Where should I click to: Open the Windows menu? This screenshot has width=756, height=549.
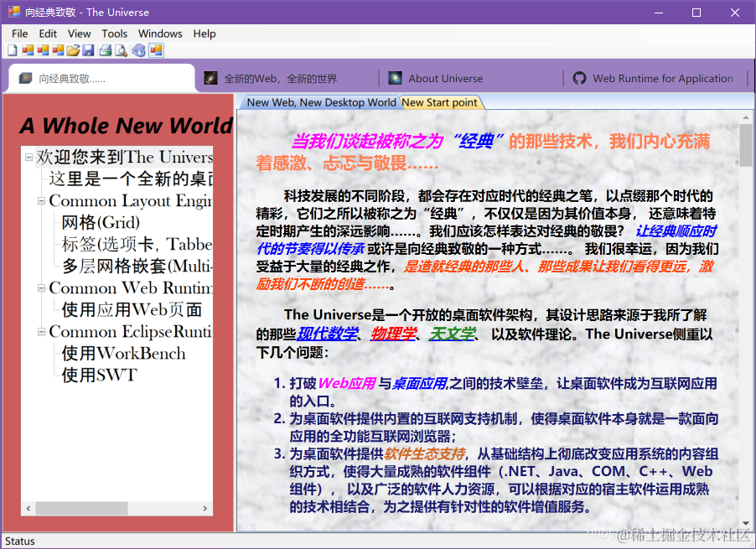click(x=160, y=34)
